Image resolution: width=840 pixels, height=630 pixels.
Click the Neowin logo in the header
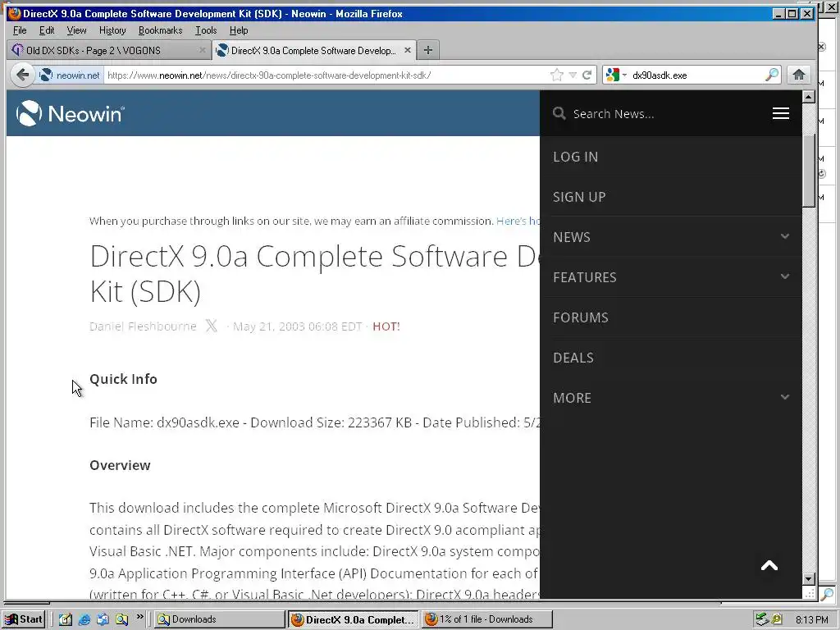pyautogui.click(x=71, y=113)
